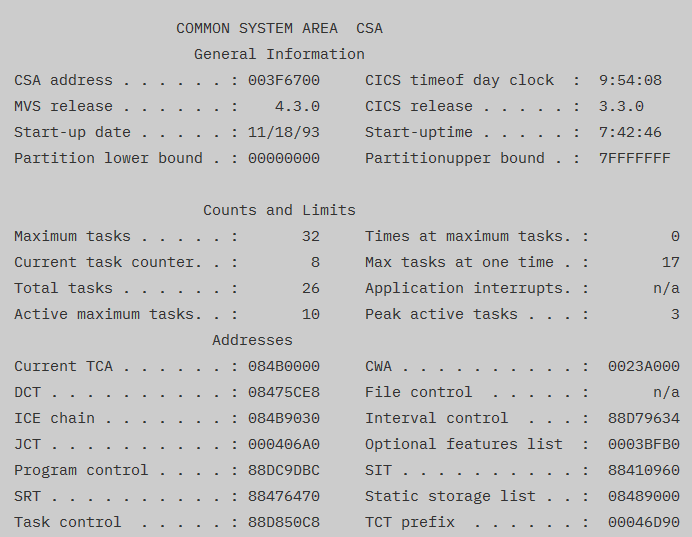
Task: Click the Partition upper bound value 7FFFFFFF
Action: 634,158
